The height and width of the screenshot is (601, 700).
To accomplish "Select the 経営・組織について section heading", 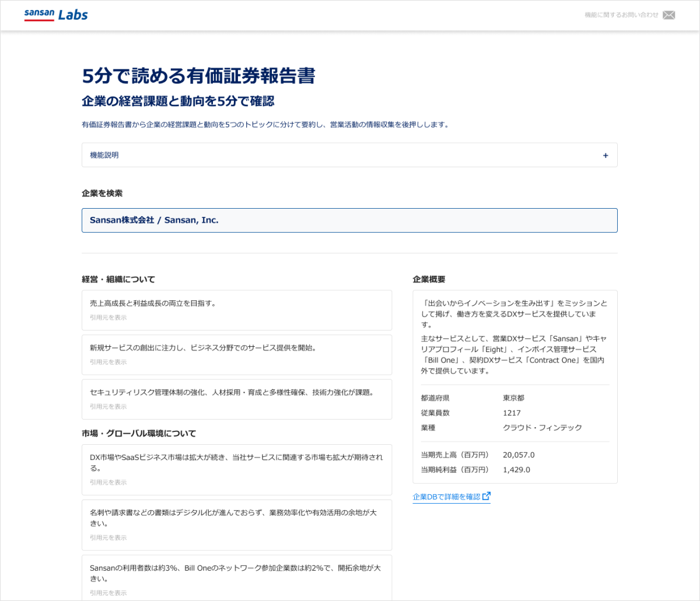I will 118,279.
